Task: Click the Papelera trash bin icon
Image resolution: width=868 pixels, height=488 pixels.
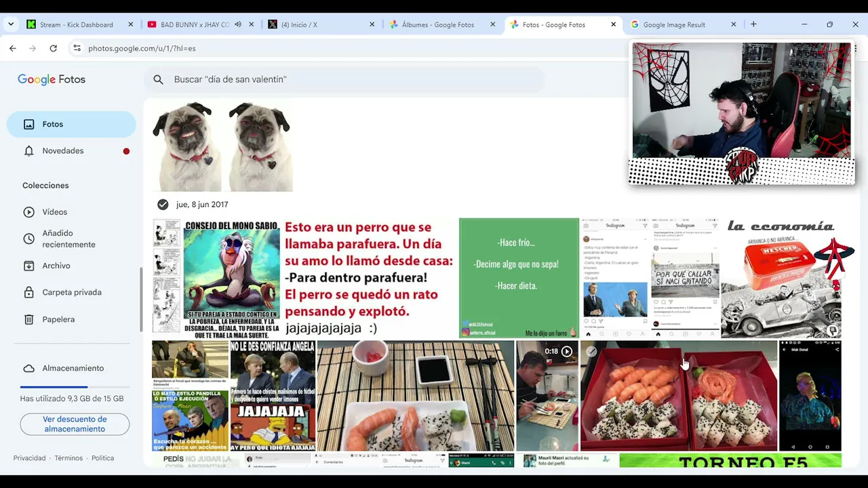Action: click(x=28, y=319)
